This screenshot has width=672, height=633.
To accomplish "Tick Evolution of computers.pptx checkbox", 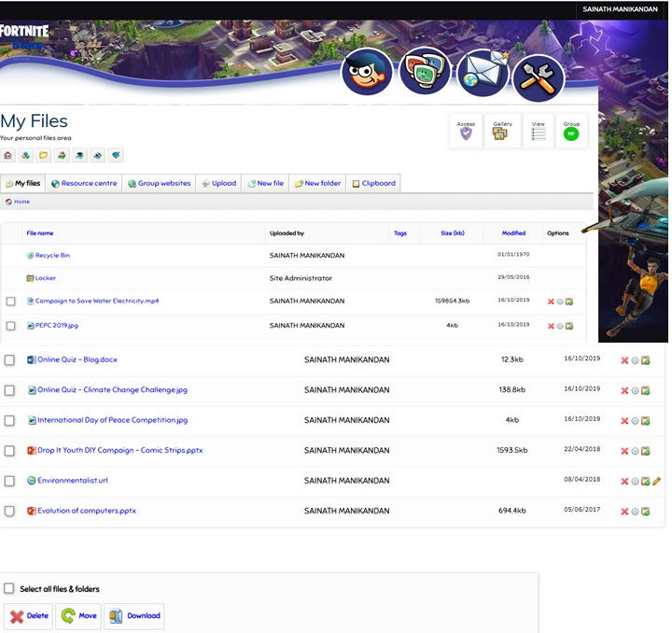I will click(9, 512).
